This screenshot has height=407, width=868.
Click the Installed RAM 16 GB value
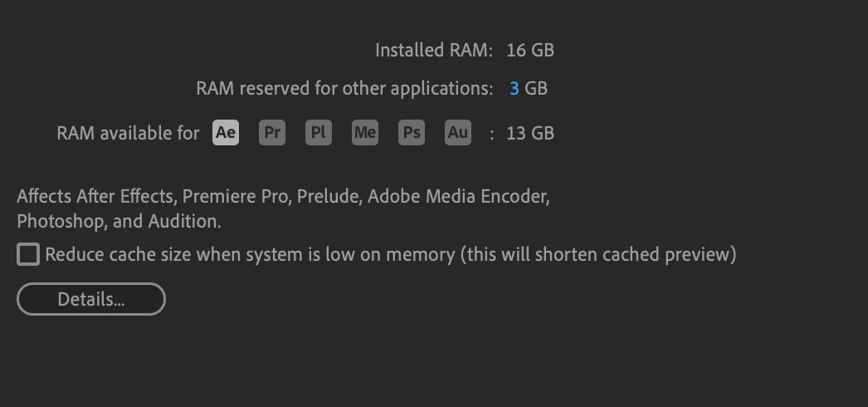[x=529, y=50]
